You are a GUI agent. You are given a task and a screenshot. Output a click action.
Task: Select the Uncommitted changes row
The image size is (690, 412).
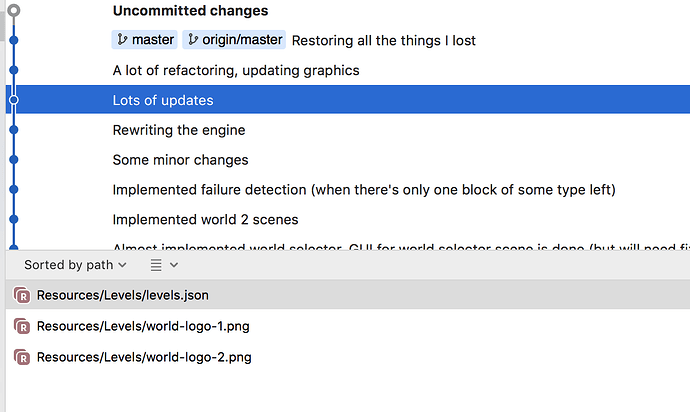pos(190,11)
